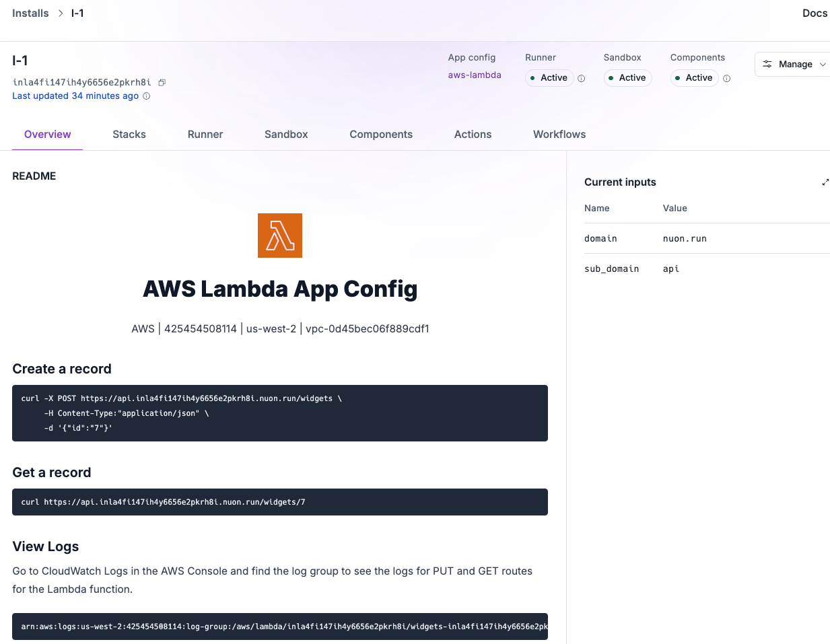Click the I-1 breadcrumb item
The image size is (830, 644).
tap(77, 13)
